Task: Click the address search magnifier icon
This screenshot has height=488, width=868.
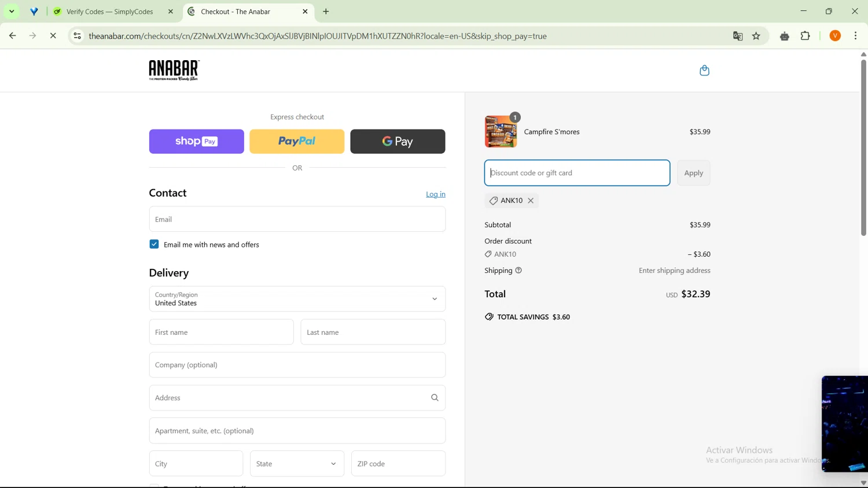Action: [x=435, y=398]
